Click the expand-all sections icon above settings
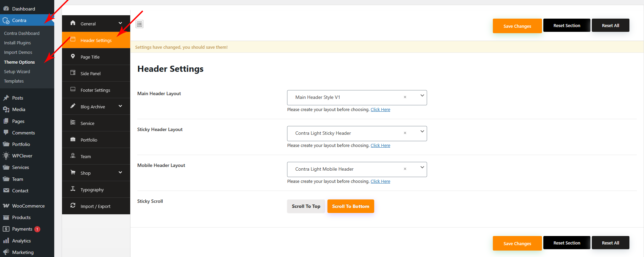 click(139, 24)
